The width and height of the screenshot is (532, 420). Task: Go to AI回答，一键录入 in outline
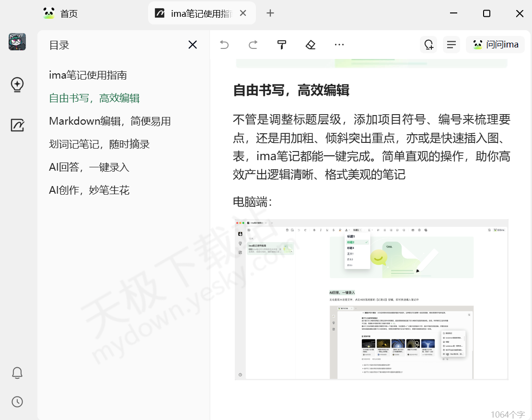(x=89, y=167)
